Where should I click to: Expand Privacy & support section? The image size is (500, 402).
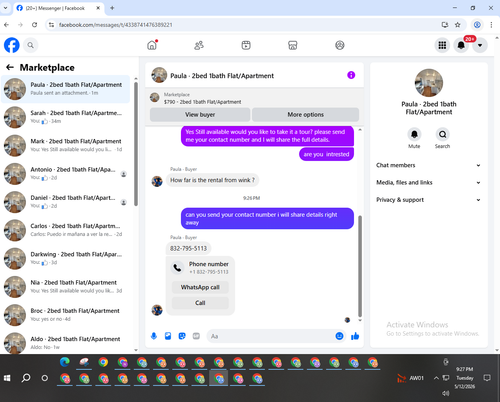(x=429, y=200)
